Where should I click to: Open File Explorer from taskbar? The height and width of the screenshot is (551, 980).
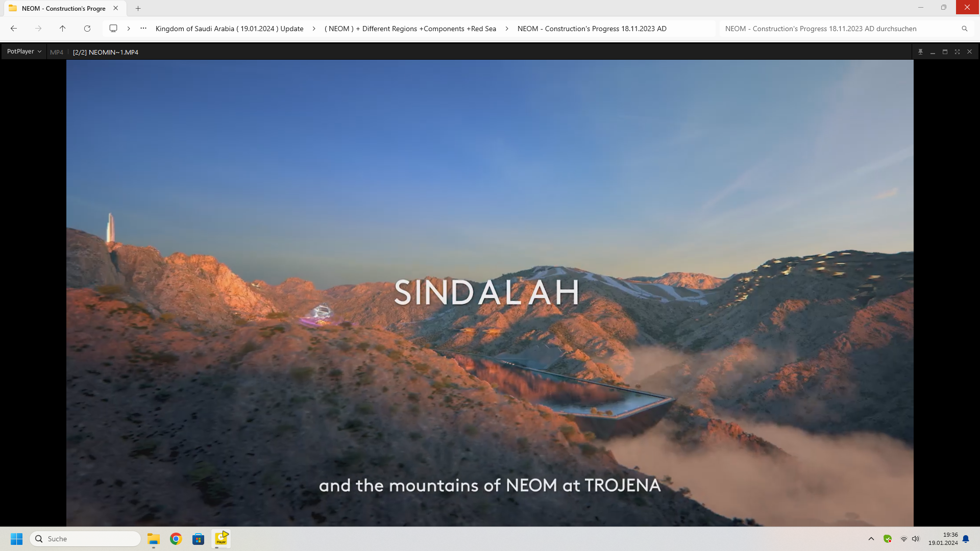pyautogui.click(x=154, y=539)
